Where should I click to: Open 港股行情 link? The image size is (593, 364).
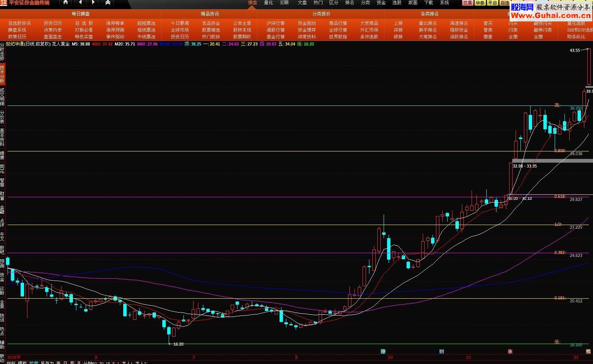(x=275, y=30)
